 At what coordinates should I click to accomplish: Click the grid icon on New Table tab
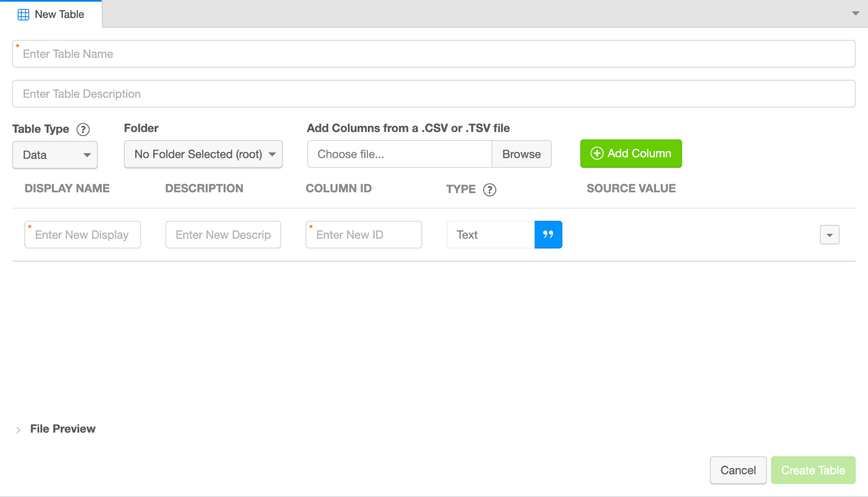[x=23, y=14]
